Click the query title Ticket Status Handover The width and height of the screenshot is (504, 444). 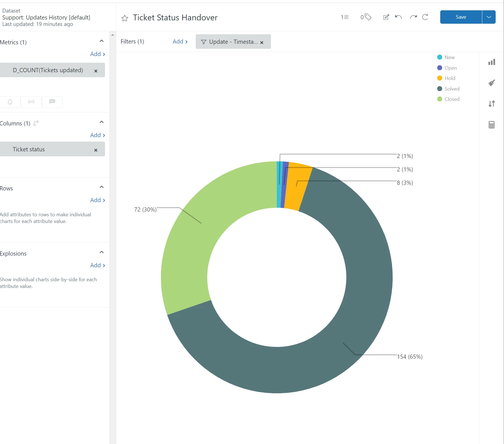pyautogui.click(x=175, y=18)
